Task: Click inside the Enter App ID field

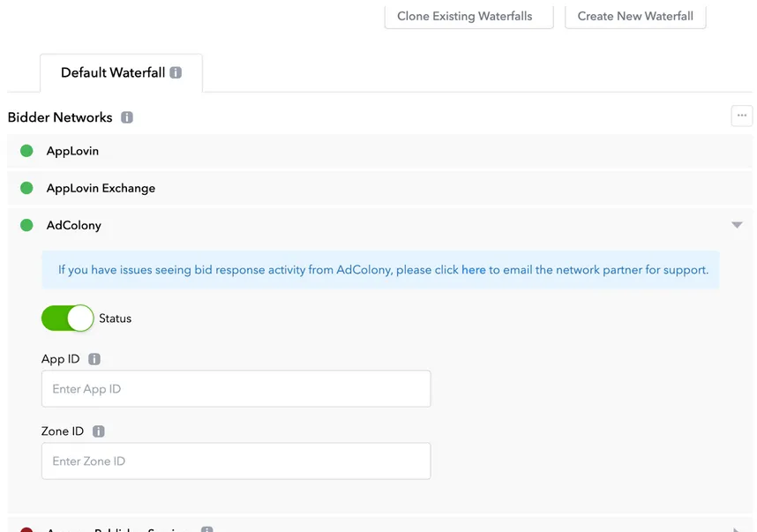Action: pyautogui.click(x=235, y=388)
